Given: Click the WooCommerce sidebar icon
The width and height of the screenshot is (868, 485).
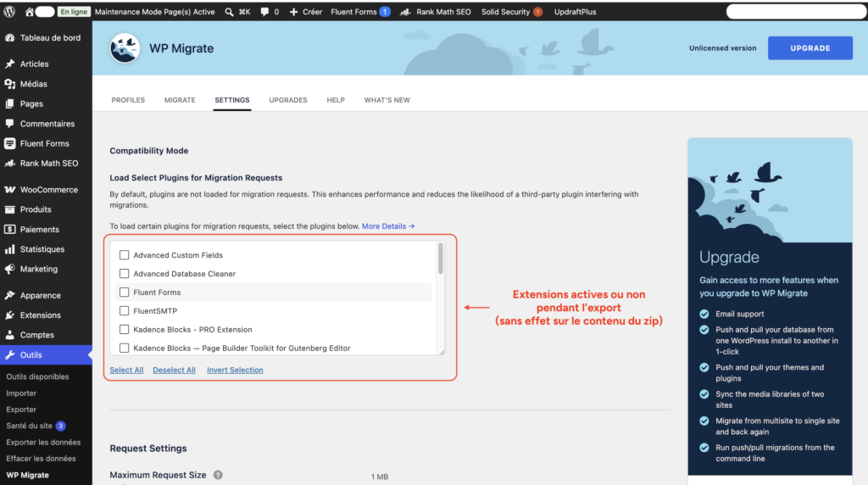Looking at the screenshot, I should click(x=10, y=189).
